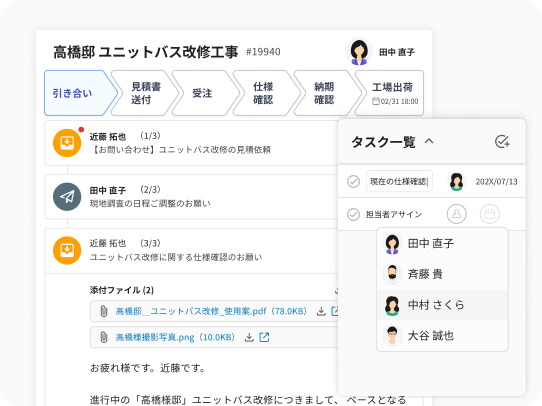Select the 仕様確認 stage step
This screenshot has width=542, height=406.
[263, 93]
